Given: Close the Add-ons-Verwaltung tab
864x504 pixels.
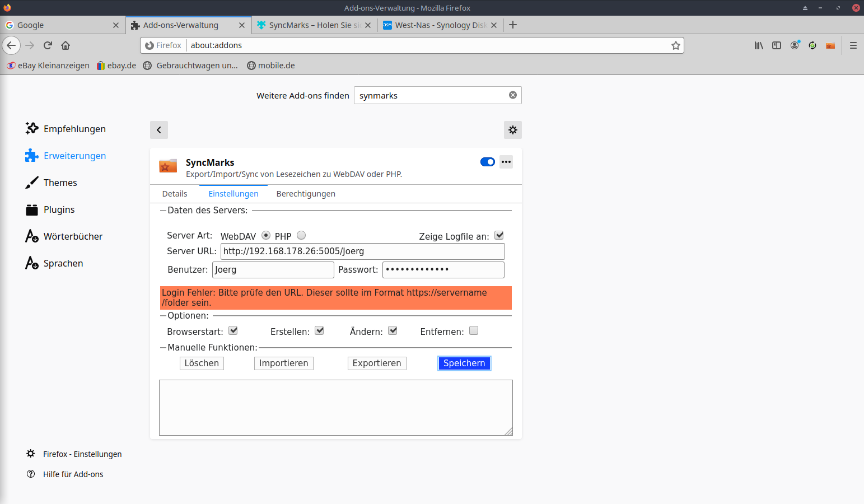Looking at the screenshot, I should (x=242, y=25).
